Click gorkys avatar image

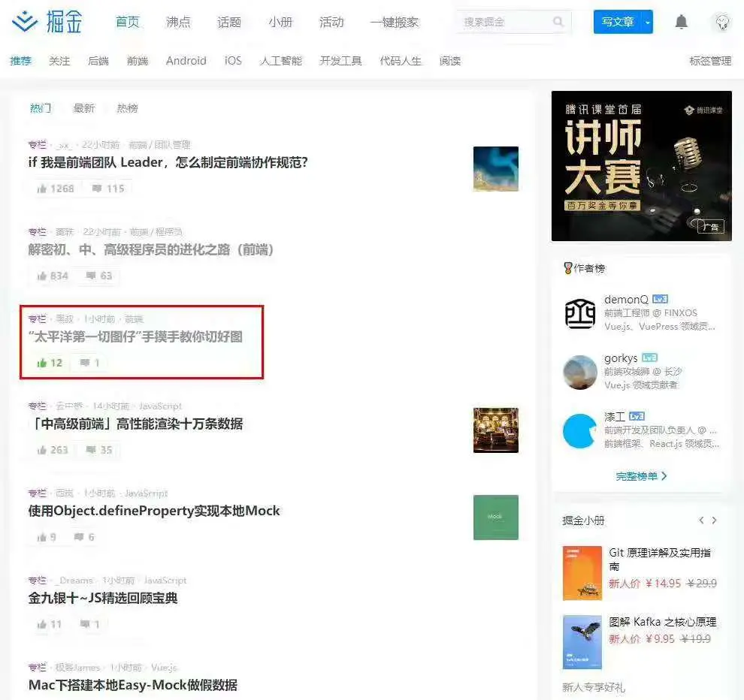580,373
